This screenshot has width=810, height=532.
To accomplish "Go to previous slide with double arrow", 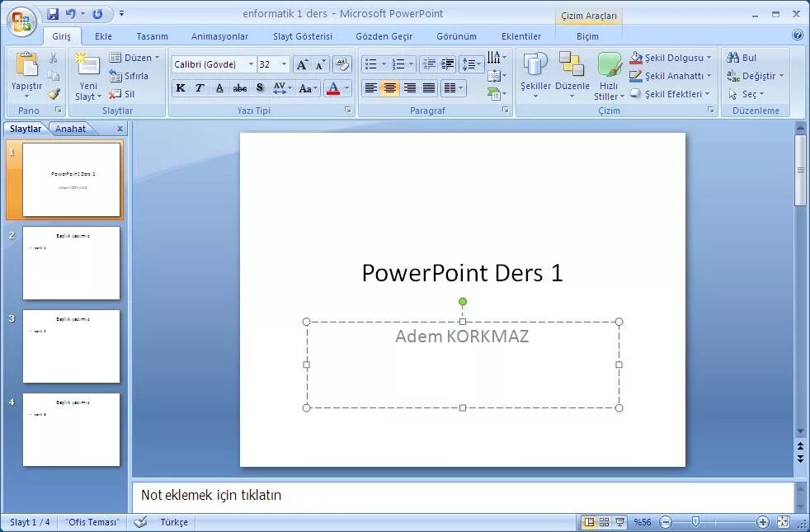I will coord(800,445).
